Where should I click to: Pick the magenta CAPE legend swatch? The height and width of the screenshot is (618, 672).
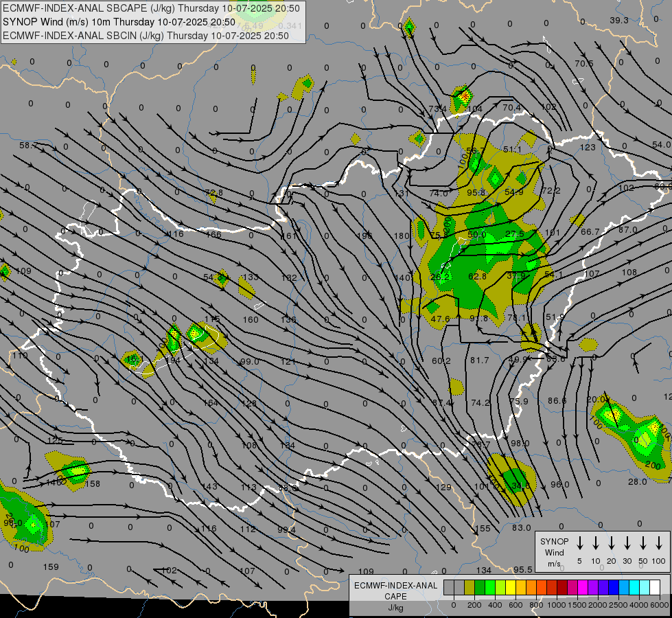tap(583, 588)
